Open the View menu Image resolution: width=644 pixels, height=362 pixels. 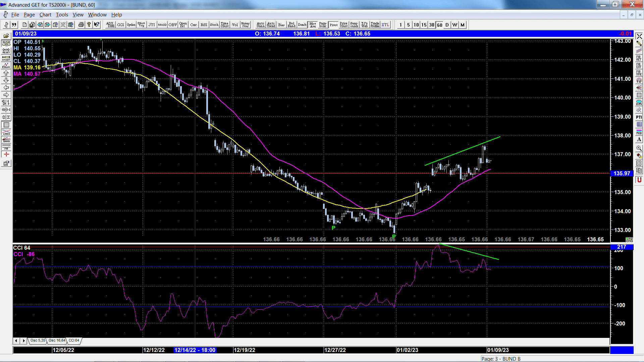[78, 15]
